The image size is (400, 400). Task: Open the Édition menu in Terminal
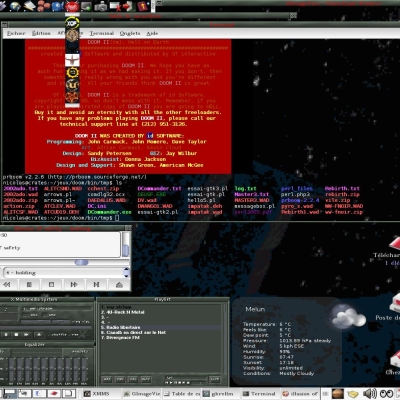41,33
